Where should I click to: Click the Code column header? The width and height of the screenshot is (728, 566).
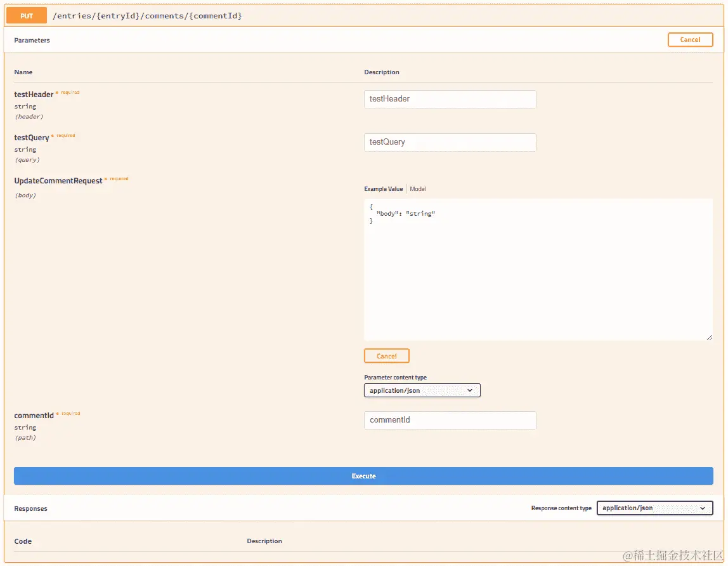23,541
